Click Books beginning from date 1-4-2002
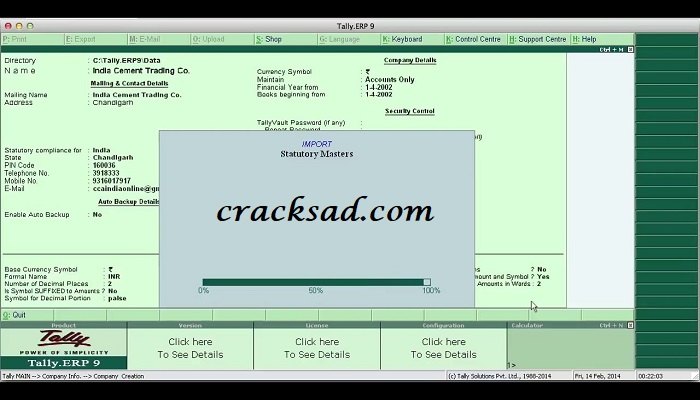The image size is (700, 400). (379, 95)
